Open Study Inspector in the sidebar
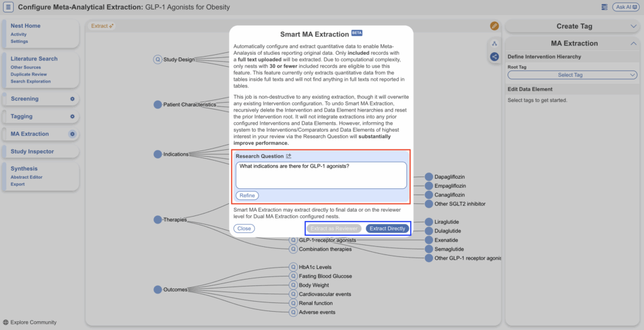644x330 pixels. (32, 152)
